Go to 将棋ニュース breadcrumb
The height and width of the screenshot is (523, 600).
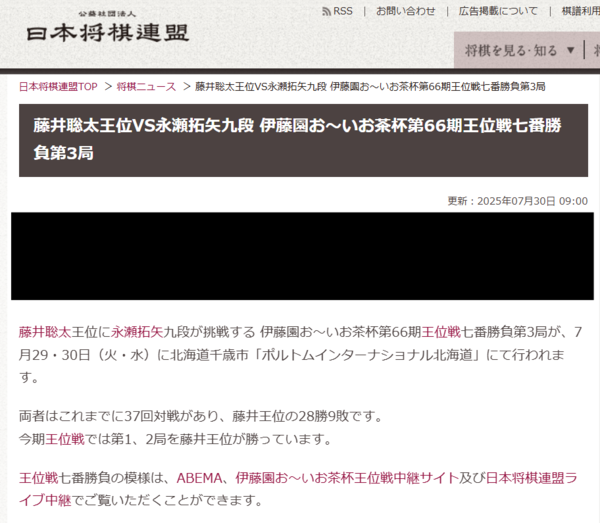pyautogui.click(x=146, y=87)
